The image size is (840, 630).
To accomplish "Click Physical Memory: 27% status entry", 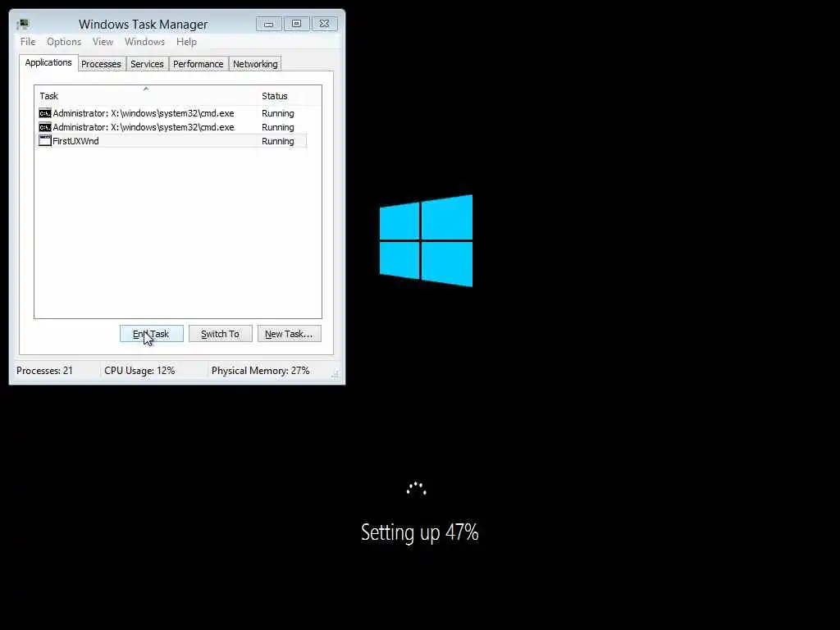I will click(x=260, y=371).
